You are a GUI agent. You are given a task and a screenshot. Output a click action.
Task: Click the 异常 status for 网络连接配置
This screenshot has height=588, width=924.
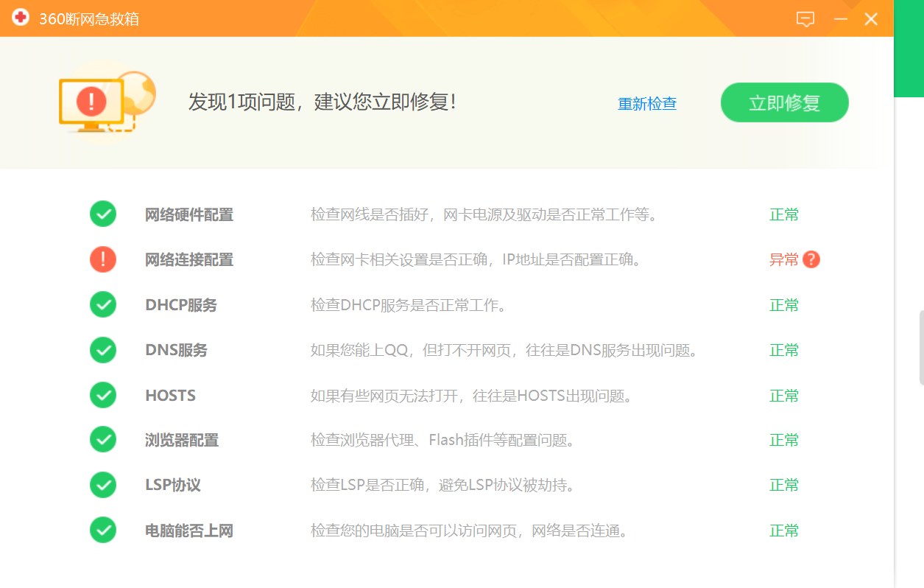(784, 259)
